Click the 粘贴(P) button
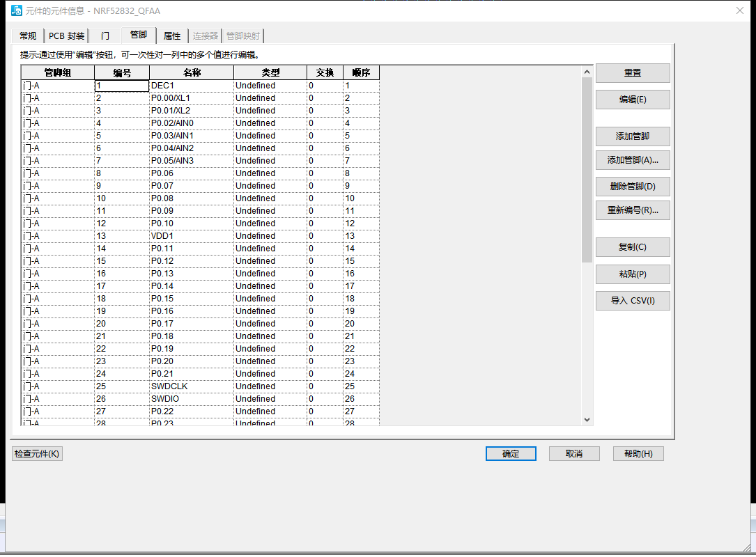Viewport: 756px width, 557px height. [633, 274]
